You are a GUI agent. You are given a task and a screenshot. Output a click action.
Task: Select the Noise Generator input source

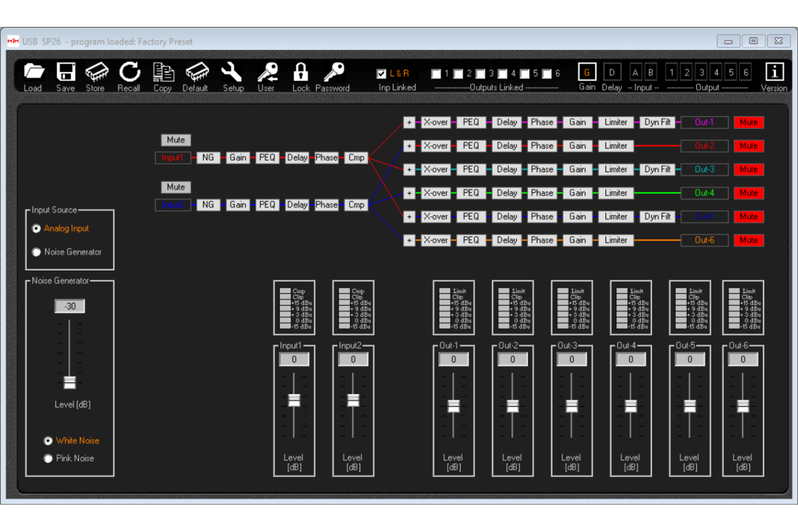(37, 252)
